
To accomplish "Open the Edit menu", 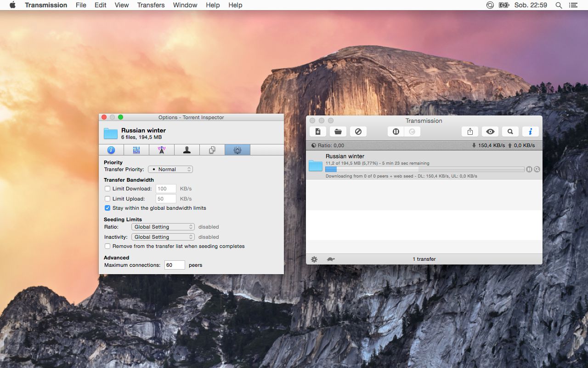I will pyautogui.click(x=101, y=5).
